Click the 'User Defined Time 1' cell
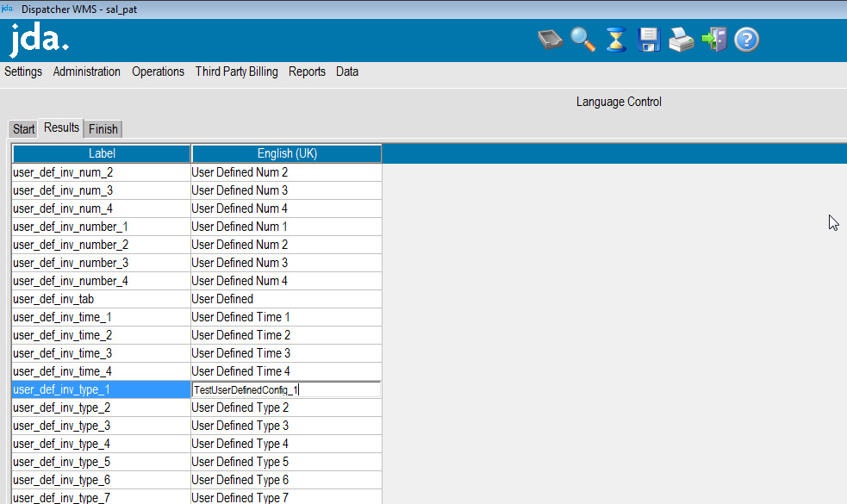 (286, 317)
